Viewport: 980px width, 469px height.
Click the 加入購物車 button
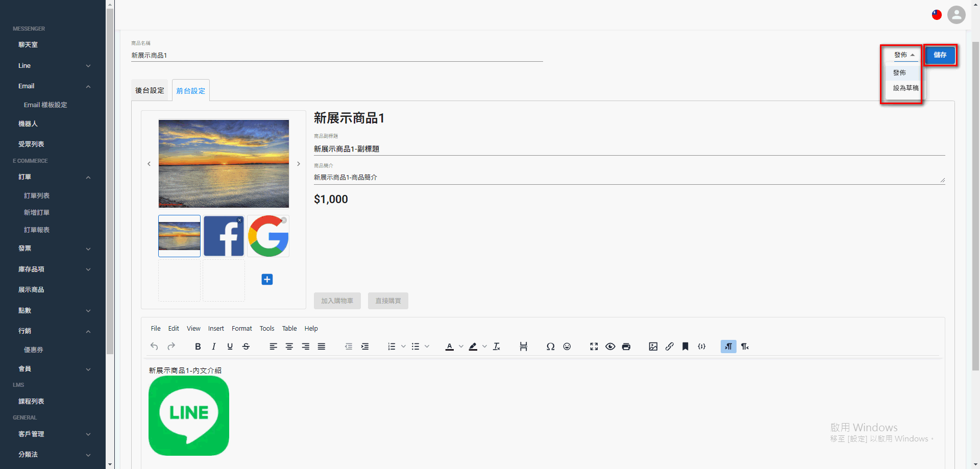pos(337,301)
